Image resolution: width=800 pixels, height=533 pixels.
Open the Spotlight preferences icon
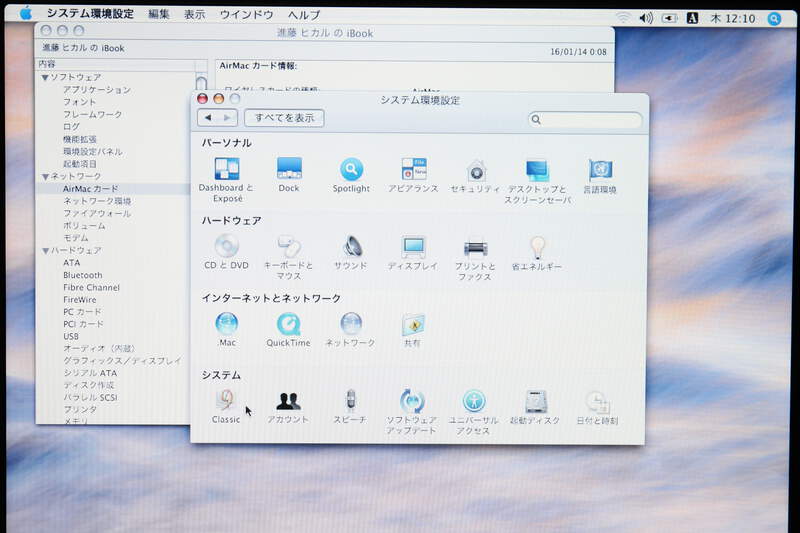pyautogui.click(x=351, y=175)
